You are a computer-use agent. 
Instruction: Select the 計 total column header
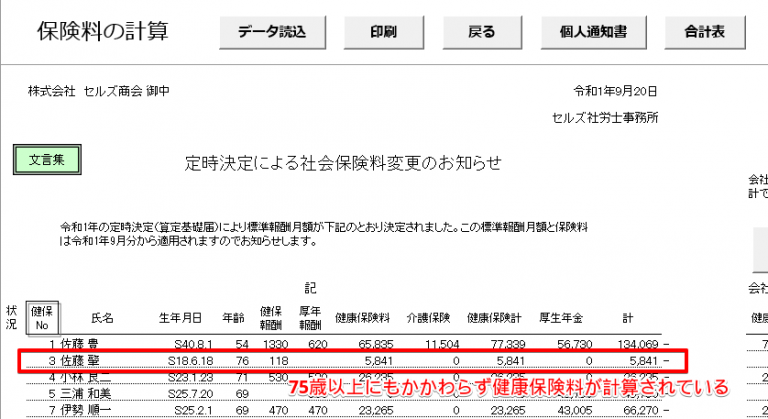pyautogui.click(x=628, y=318)
